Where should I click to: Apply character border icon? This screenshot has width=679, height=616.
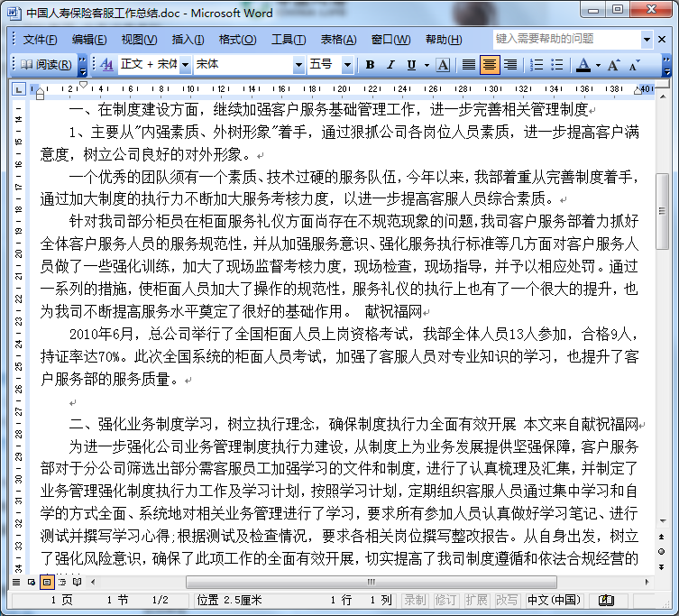(x=442, y=65)
